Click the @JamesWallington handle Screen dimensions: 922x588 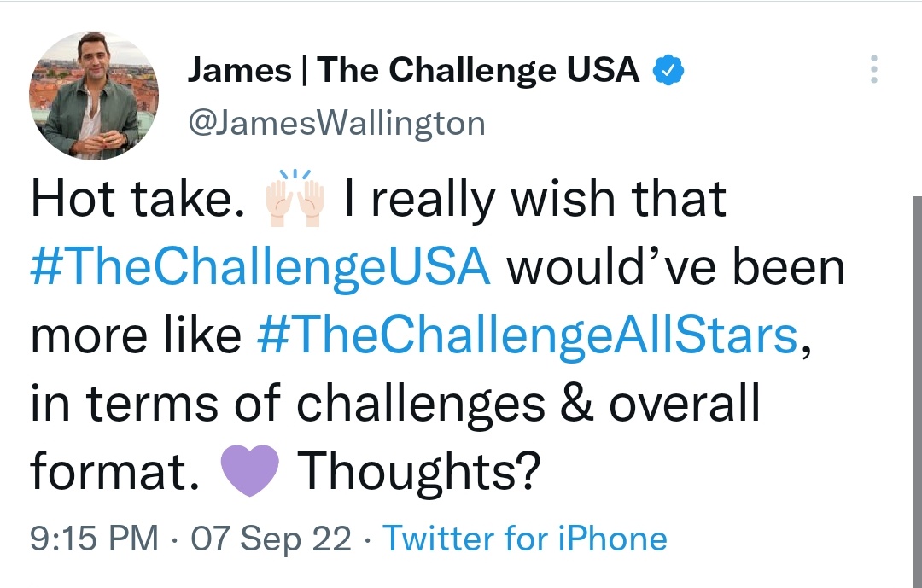(x=336, y=124)
